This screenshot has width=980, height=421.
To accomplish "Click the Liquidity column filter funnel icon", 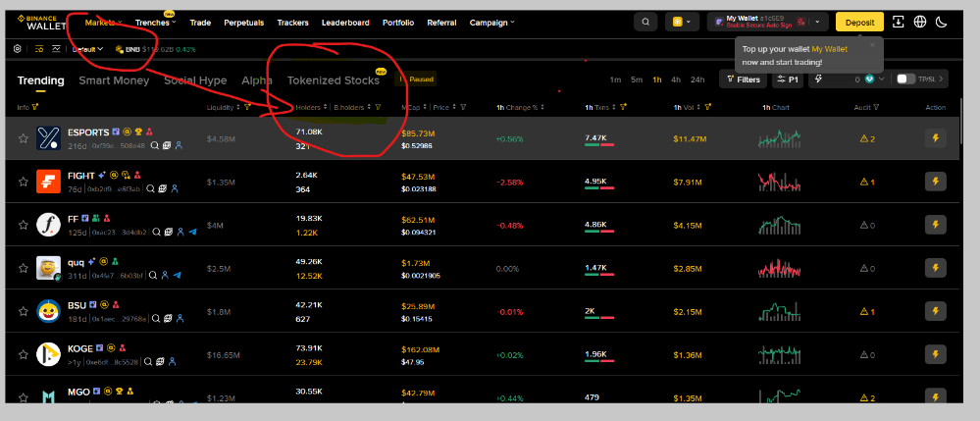I will (247, 108).
